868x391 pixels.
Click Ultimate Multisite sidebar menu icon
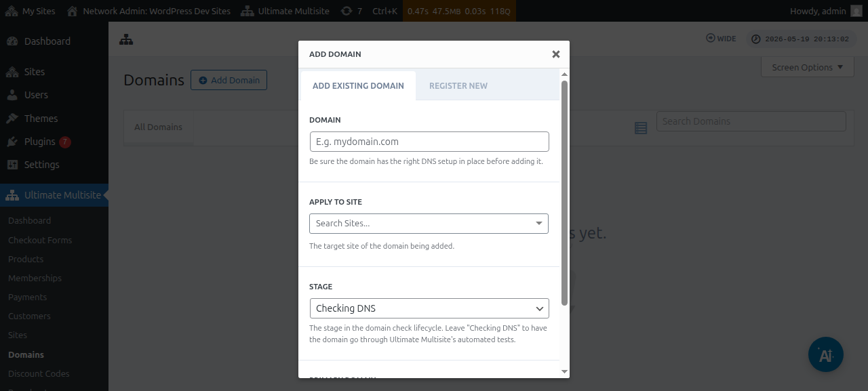(x=12, y=195)
